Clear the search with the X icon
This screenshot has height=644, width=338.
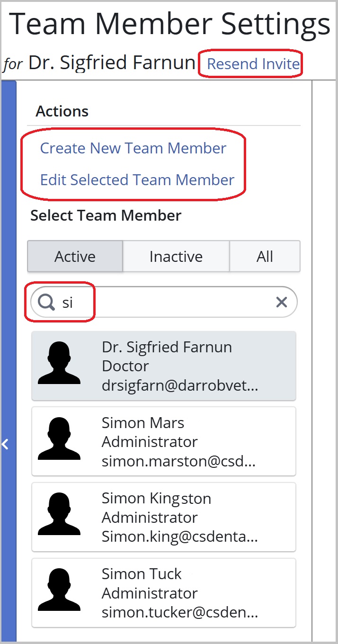[281, 302]
